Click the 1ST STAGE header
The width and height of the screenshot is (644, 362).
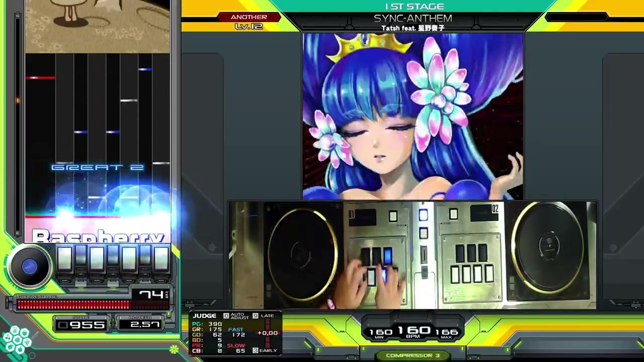coord(415,7)
